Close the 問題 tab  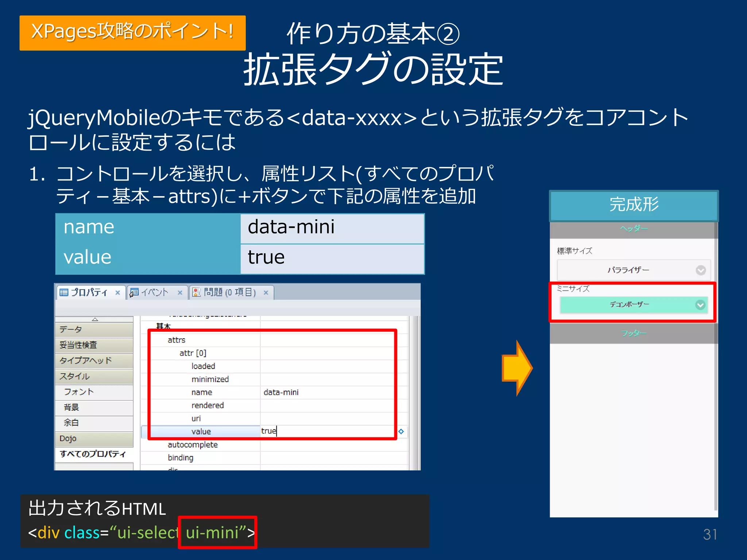click(266, 292)
